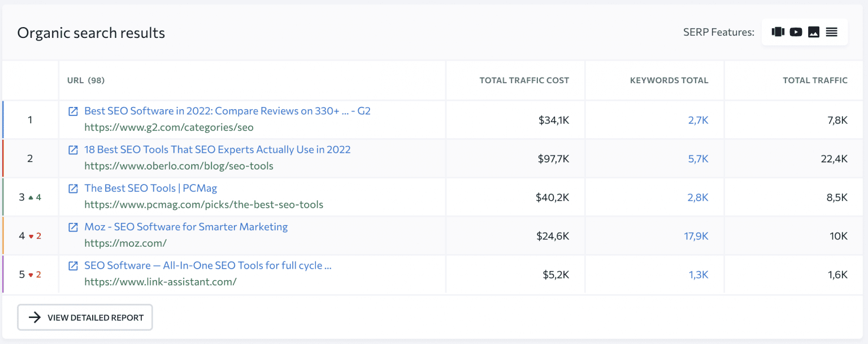Click the VIEW DETAILED REPORT button

[x=85, y=317]
